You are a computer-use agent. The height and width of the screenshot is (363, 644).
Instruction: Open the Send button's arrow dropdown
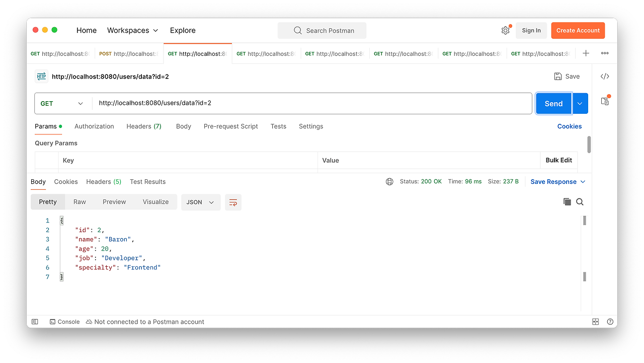(x=580, y=103)
